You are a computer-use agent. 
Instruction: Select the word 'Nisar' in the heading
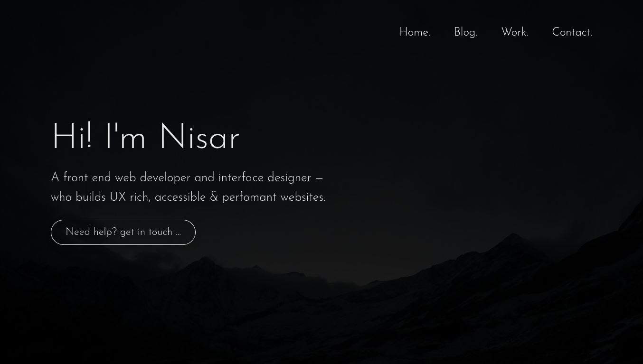coord(199,139)
